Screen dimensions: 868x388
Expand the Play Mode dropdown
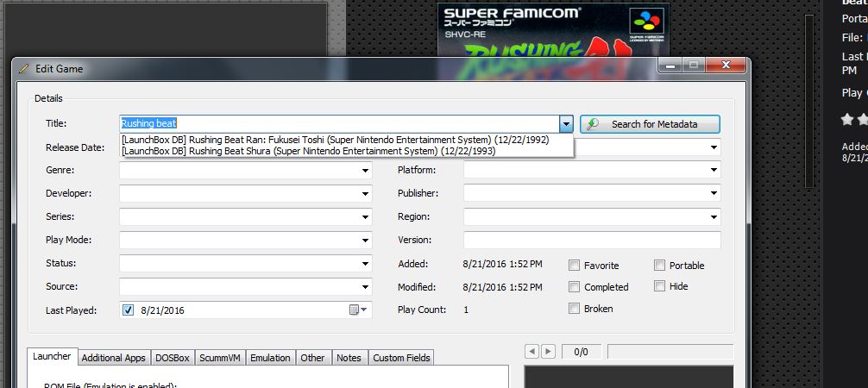click(365, 241)
